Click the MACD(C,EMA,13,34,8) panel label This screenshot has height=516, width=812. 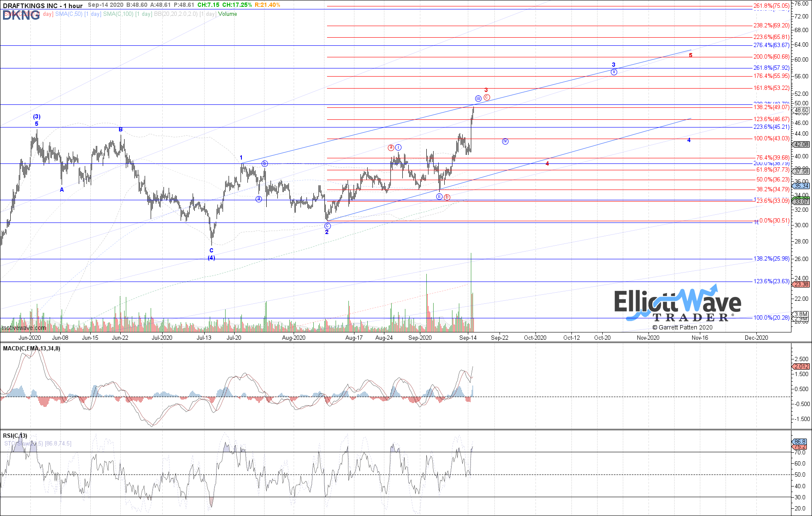32,349
